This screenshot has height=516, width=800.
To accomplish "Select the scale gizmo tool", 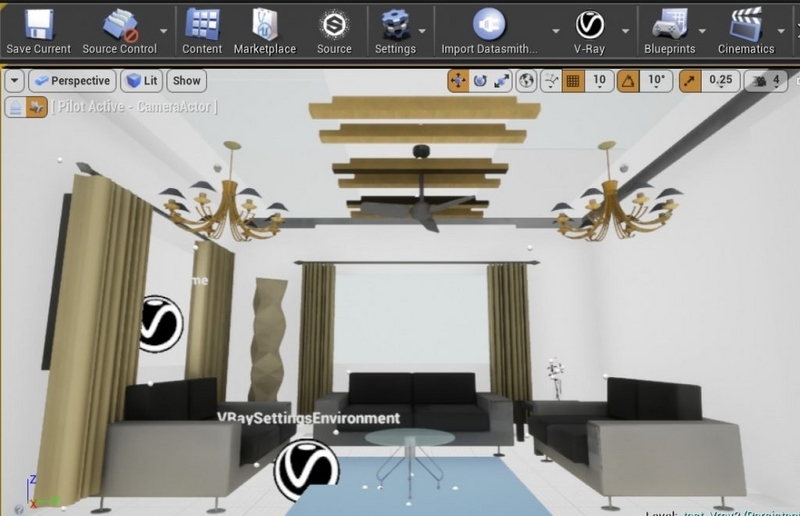I will point(502,81).
